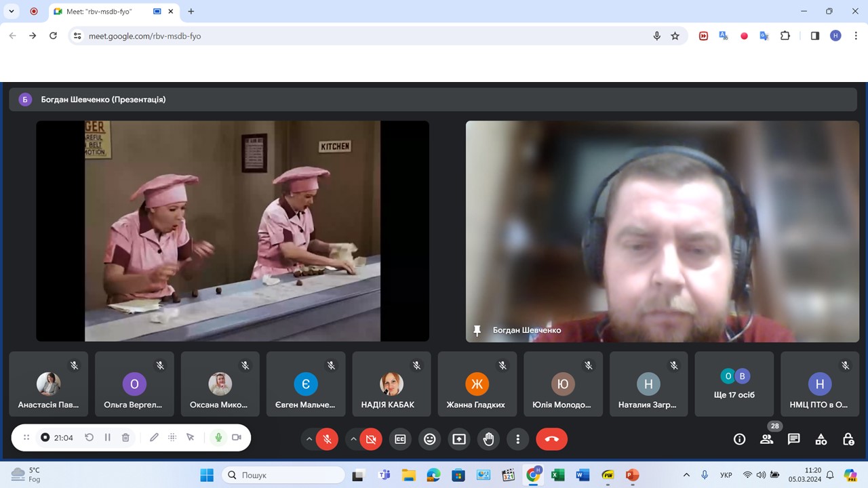868x488 pixels.
Task: Expand video settings arrow beside camera
Action: click(353, 439)
